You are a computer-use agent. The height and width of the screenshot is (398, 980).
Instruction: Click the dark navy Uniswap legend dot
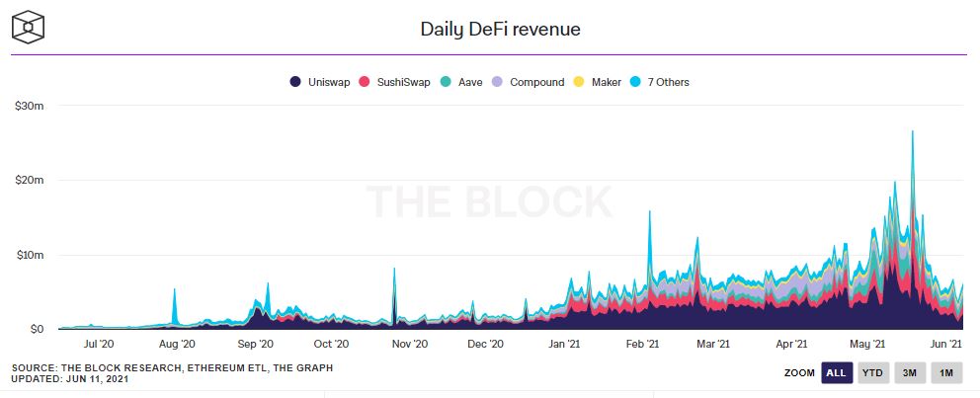(295, 82)
